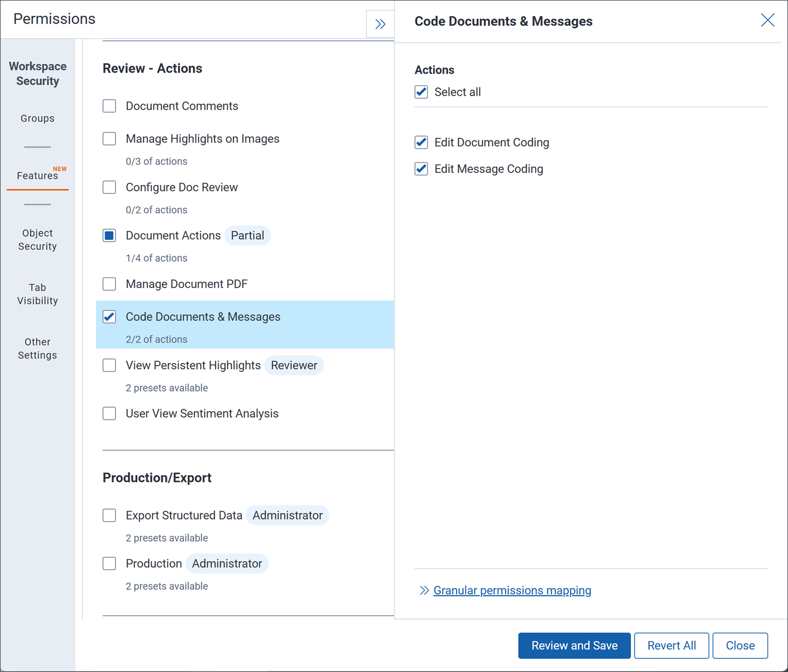Click the '1/4 of actions' text

click(x=157, y=258)
